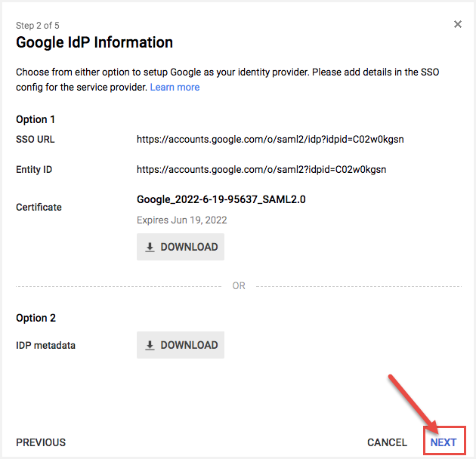Go back with the PREVIOUS button
Viewport: 476px width, 459px height.
pos(41,442)
